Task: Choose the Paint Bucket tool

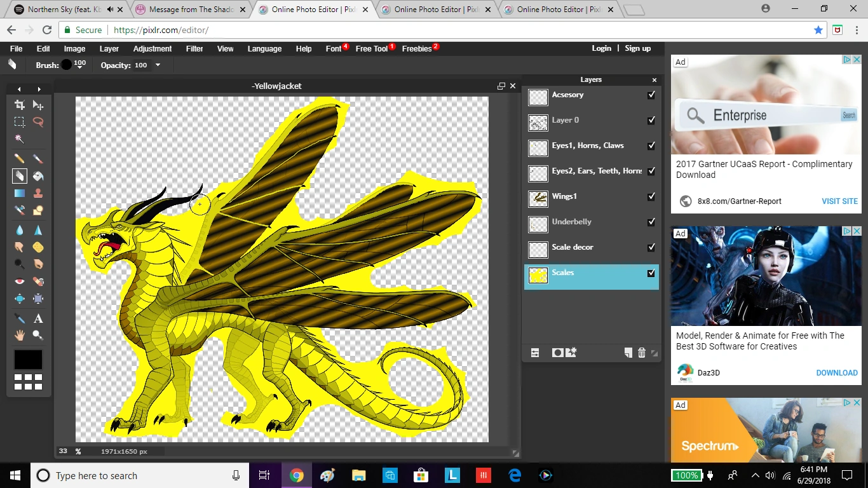Action: point(38,176)
